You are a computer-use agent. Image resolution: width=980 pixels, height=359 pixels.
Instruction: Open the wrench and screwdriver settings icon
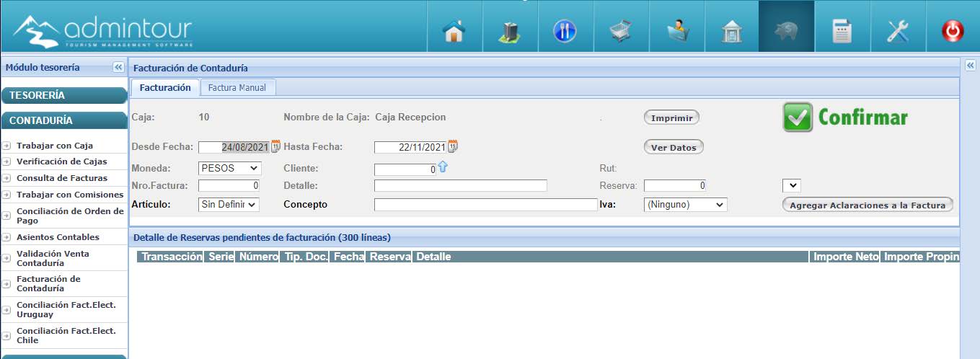coord(897,32)
